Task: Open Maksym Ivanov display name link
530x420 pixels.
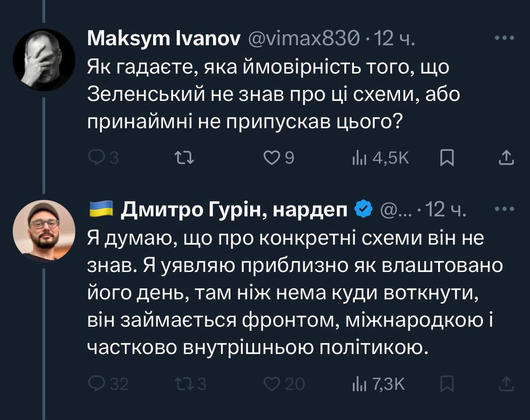Action: click(163, 39)
